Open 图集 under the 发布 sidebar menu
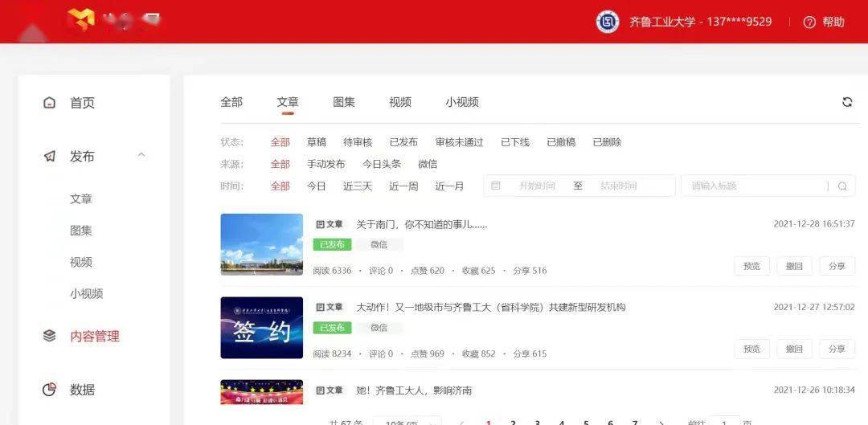 click(81, 231)
